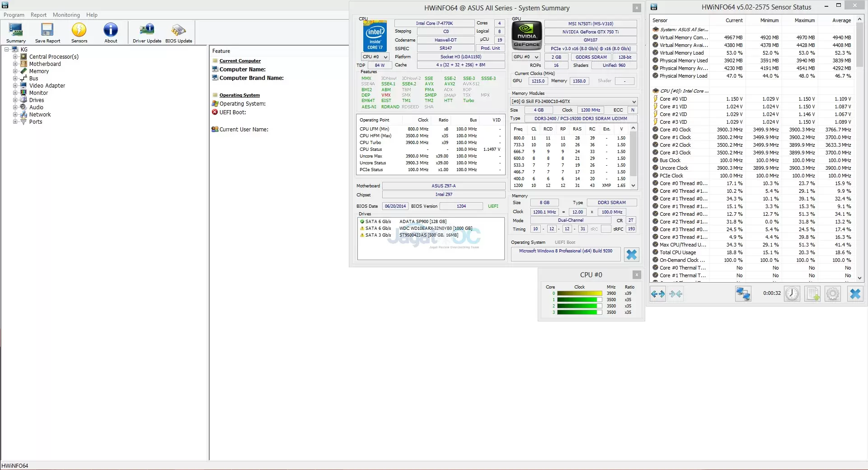Image resolution: width=868 pixels, height=470 pixels.
Task: Click the clock timer icon in Sensor Status
Action: coord(792,294)
